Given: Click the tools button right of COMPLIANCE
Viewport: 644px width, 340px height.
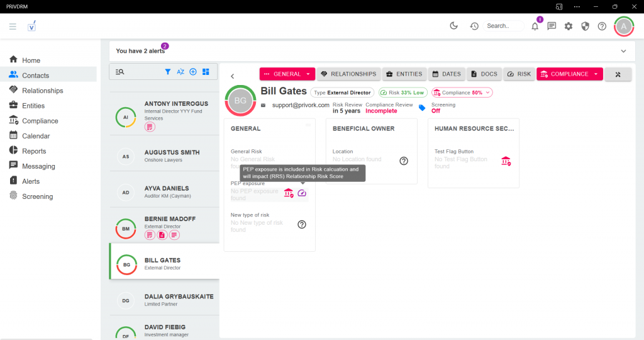Looking at the screenshot, I should (618, 74).
